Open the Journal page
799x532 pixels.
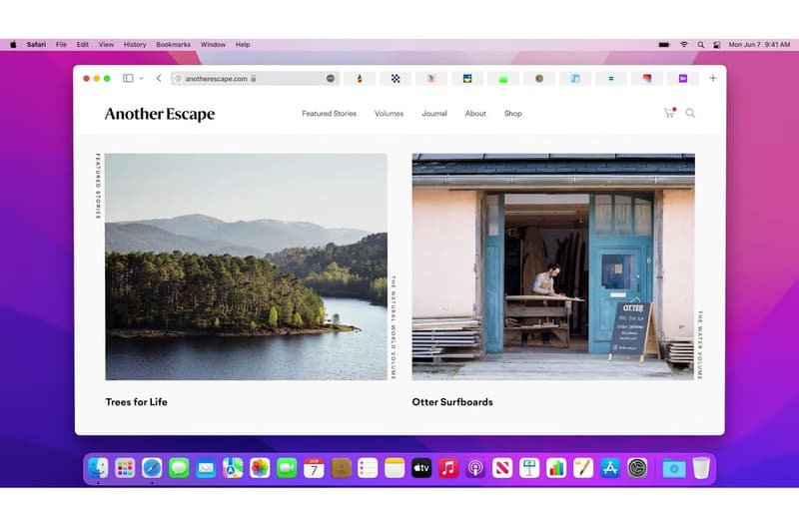(x=434, y=114)
